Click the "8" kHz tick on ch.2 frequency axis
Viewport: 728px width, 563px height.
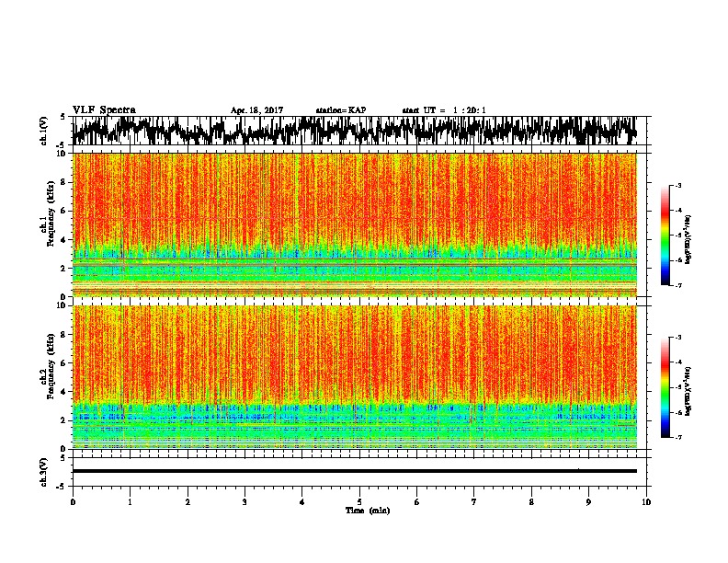pyautogui.click(x=63, y=335)
